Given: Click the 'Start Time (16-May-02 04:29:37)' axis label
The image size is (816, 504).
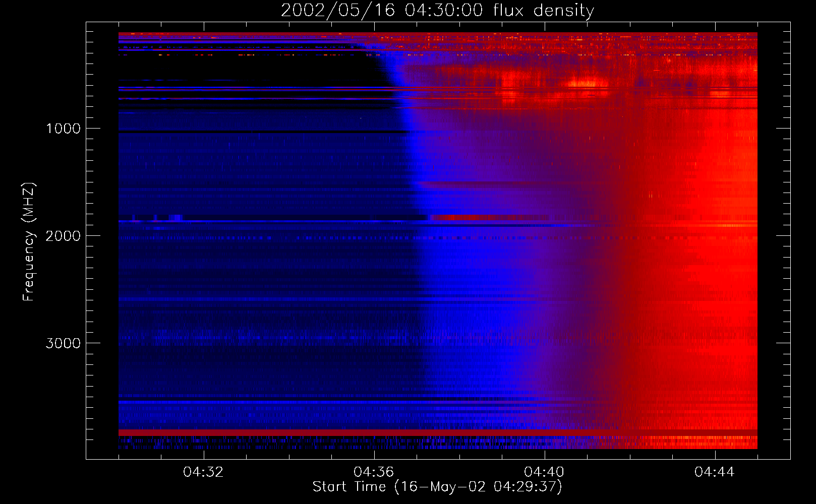Looking at the screenshot, I should [x=437, y=487].
